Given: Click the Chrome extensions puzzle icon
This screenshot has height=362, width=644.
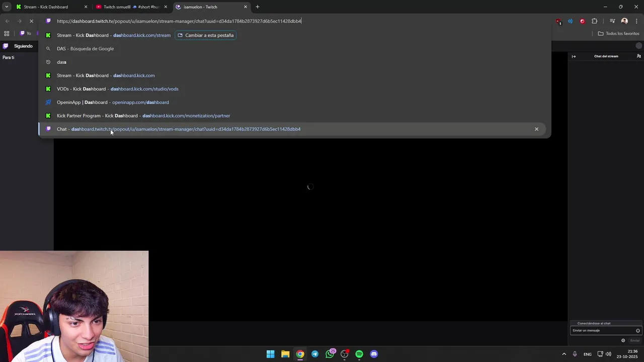Looking at the screenshot, I should tap(594, 21).
